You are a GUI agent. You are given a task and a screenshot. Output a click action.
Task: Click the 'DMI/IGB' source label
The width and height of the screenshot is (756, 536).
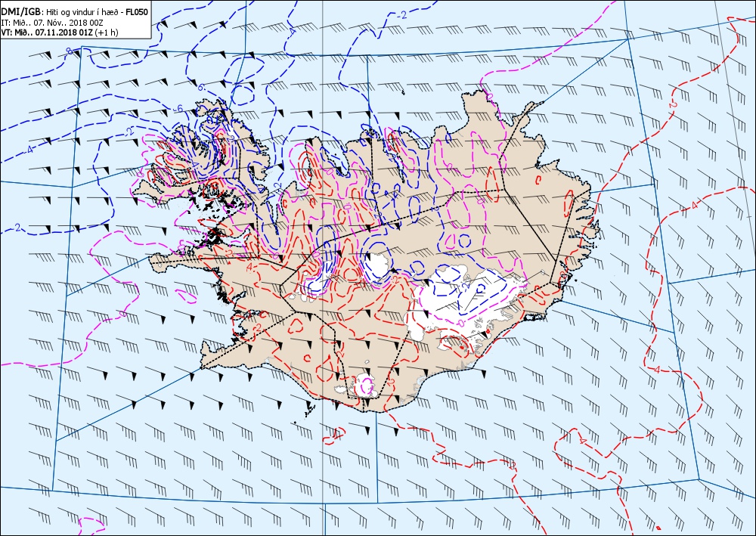[21, 12]
